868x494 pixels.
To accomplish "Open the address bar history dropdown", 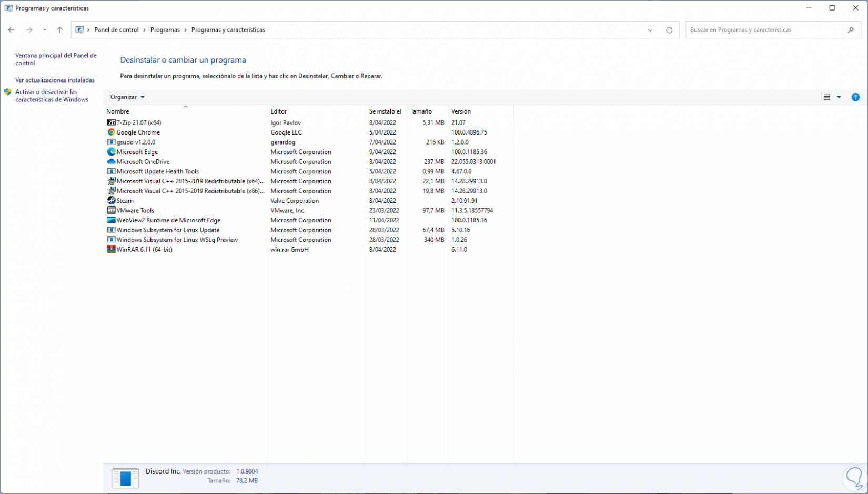I will coord(650,30).
